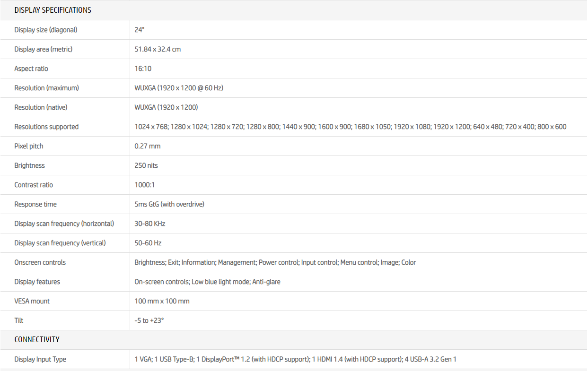Image resolution: width=588 pixels, height=371 pixels.
Task: Click the Onscreen controls row label
Action: click(x=40, y=262)
